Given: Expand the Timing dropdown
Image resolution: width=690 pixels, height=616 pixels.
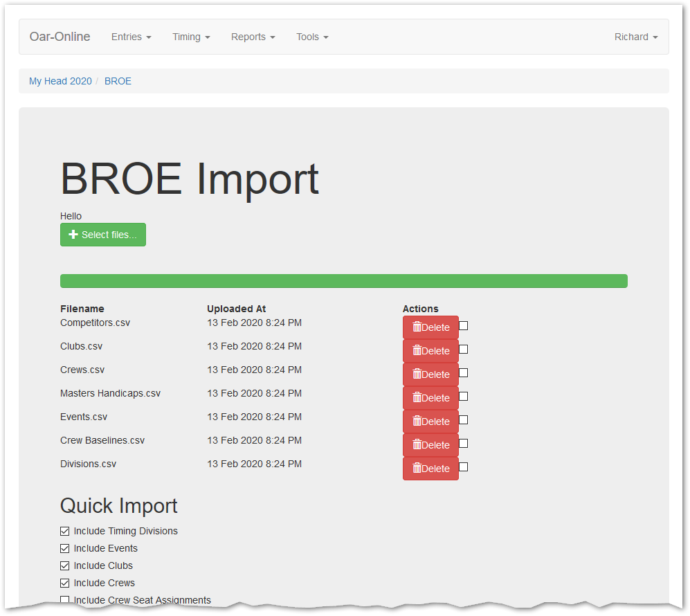Looking at the screenshot, I should (191, 37).
